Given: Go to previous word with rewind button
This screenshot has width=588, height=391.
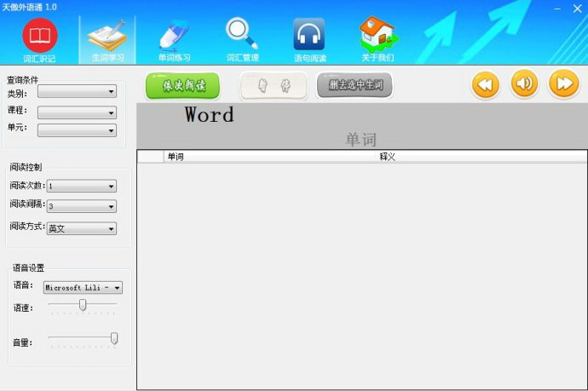Looking at the screenshot, I should coord(486,84).
